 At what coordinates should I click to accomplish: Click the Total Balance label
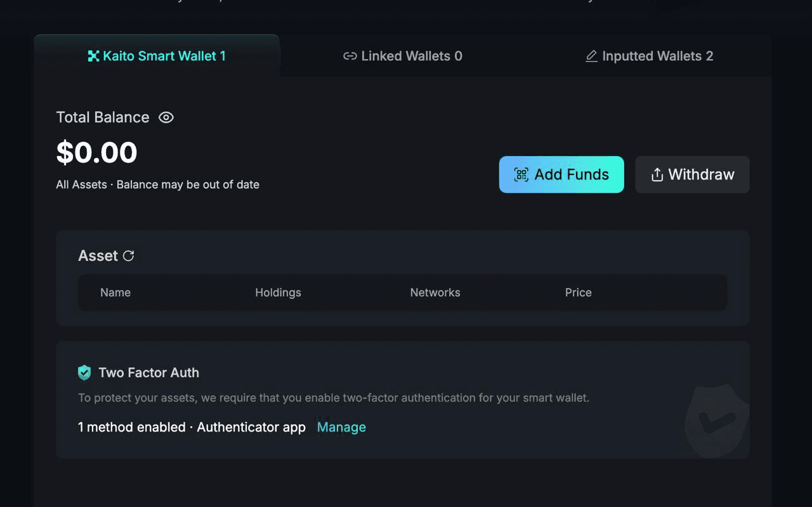click(x=103, y=117)
